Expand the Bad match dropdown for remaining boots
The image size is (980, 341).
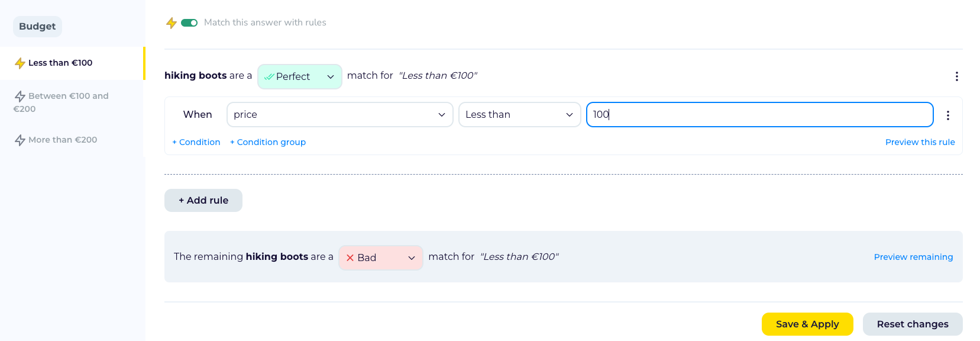[381, 258]
